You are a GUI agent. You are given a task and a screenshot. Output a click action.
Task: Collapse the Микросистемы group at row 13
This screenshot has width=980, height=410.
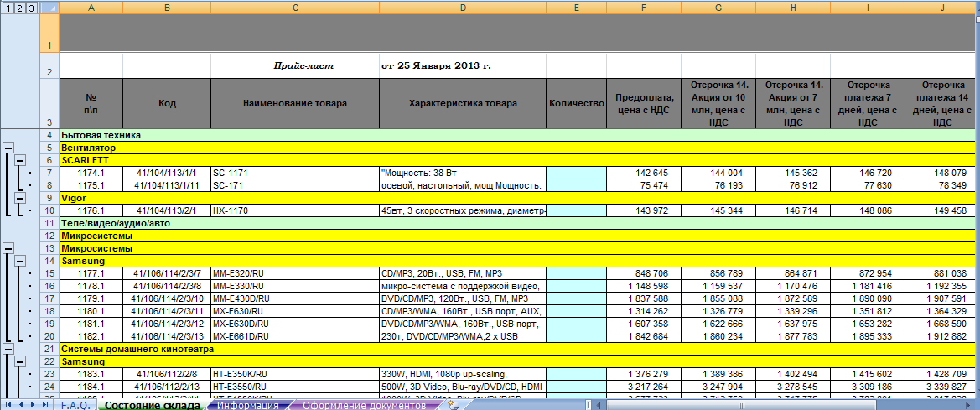coord(8,248)
